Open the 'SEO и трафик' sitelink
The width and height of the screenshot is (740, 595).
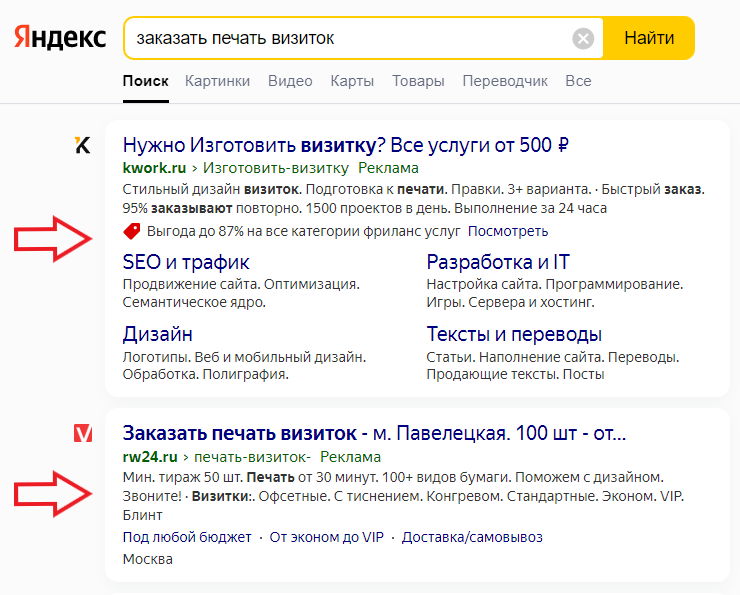186,262
